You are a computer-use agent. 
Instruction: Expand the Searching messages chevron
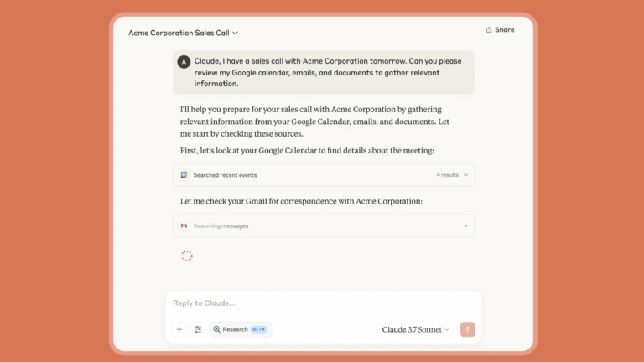(465, 225)
